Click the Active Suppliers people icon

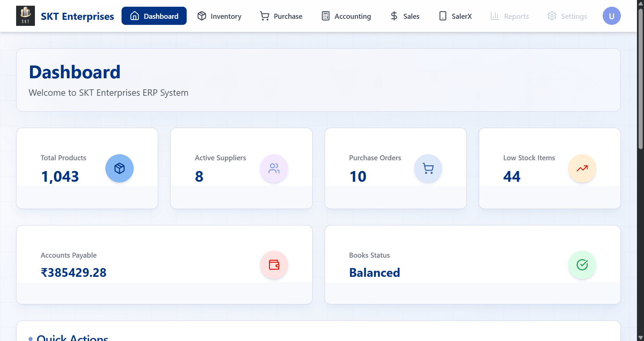274,168
